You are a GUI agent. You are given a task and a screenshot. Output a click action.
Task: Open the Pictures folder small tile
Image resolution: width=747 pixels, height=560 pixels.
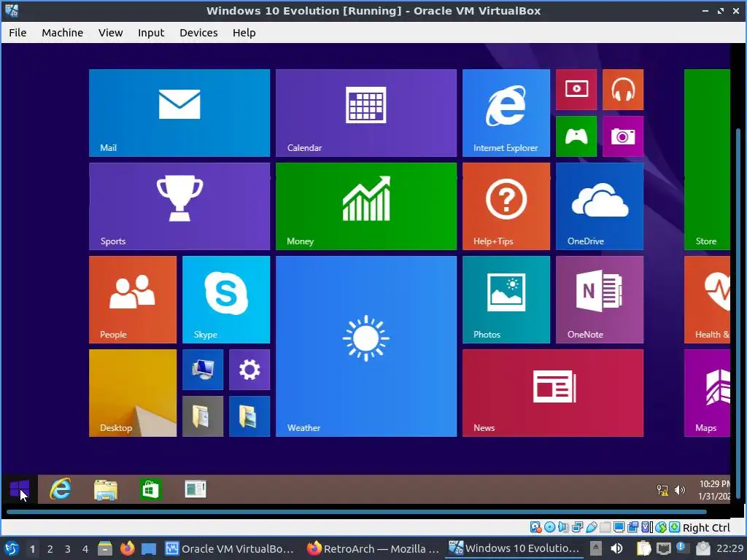click(x=249, y=416)
